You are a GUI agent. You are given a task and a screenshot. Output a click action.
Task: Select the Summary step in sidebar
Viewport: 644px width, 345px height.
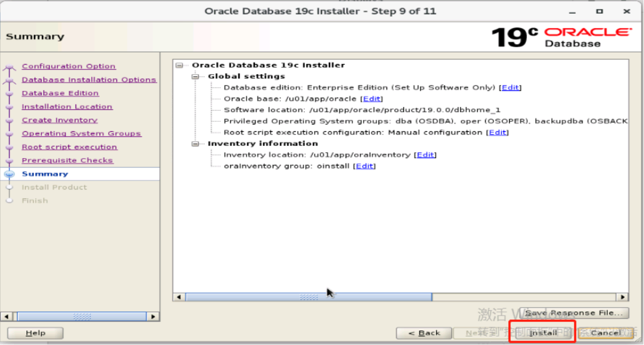(45, 174)
